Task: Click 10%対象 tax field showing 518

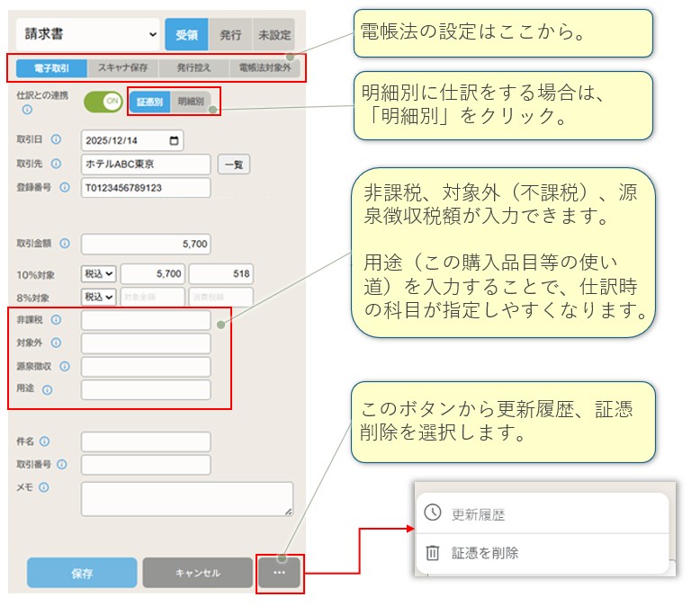Action: click(x=220, y=273)
